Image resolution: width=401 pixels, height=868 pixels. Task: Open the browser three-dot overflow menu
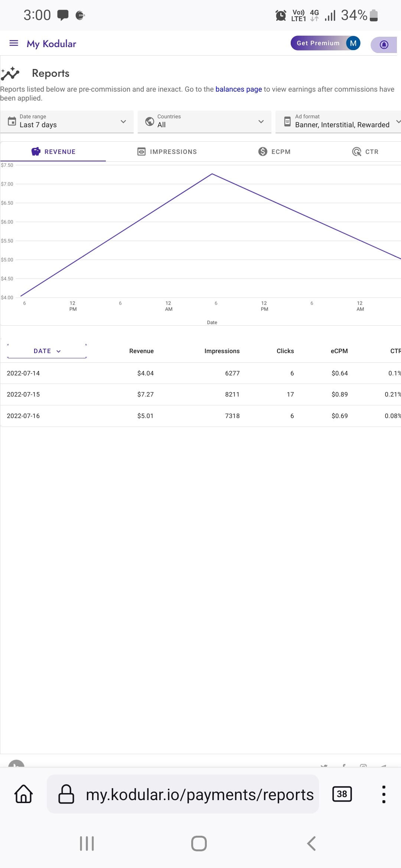coord(384,794)
